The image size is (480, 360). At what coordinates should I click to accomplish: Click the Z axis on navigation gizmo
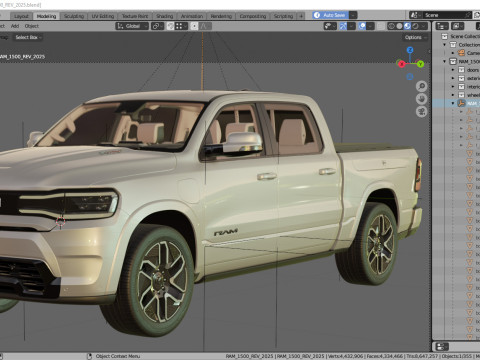[410, 50]
